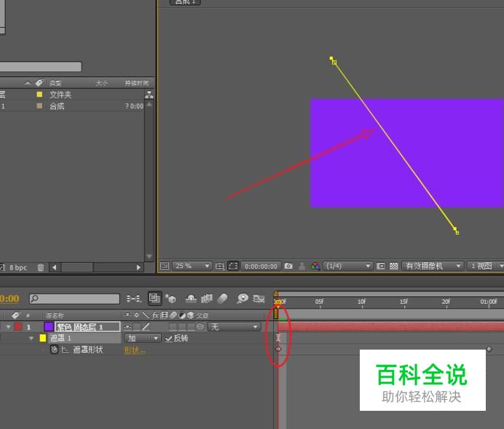Open the RGB channel display icon
This screenshot has width=504, height=429.
[315, 266]
